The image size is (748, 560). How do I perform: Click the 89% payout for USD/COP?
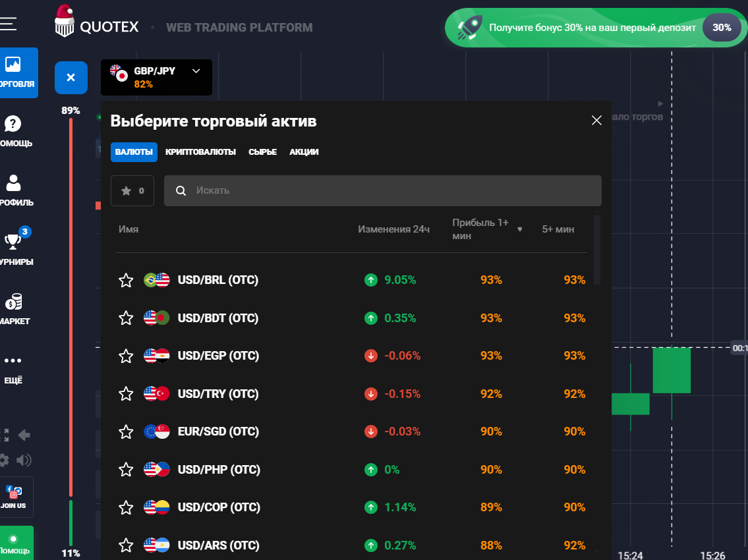[491, 507]
